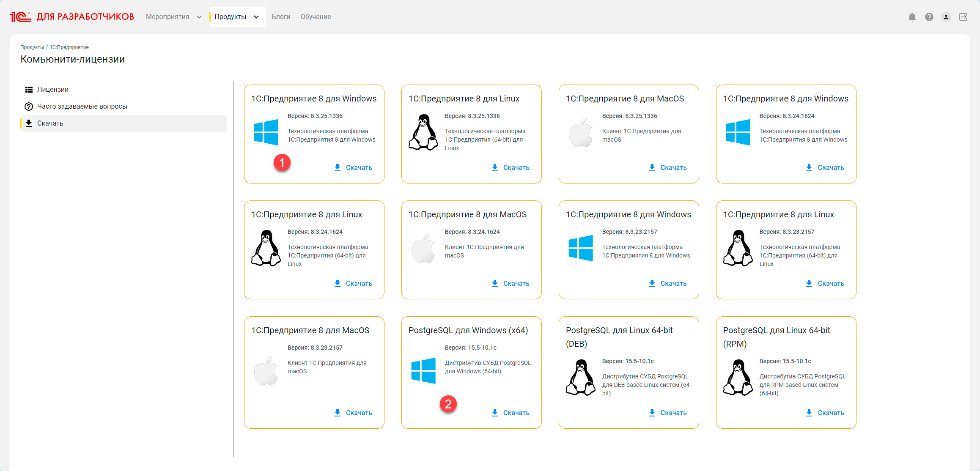The height and width of the screenshot is (471, 980).
Task: Click Продукты breadcrumb link
Action: 32,47
